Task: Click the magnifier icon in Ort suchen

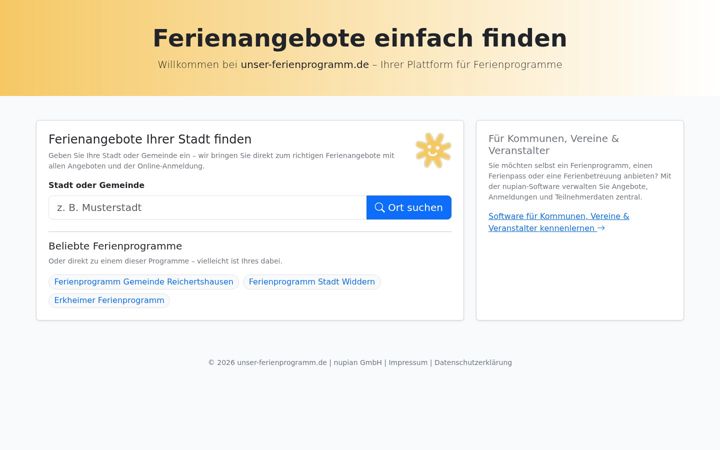Action: [379, 208]
